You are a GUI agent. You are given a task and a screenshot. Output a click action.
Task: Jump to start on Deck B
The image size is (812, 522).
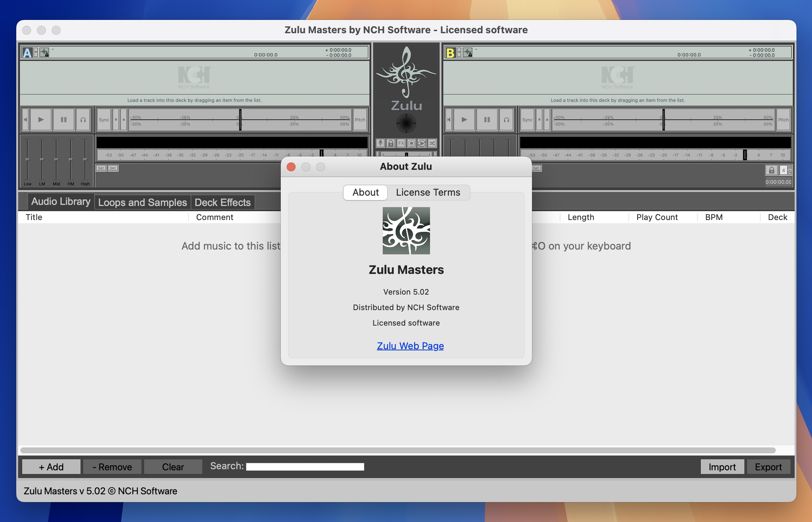click(448, 120)
